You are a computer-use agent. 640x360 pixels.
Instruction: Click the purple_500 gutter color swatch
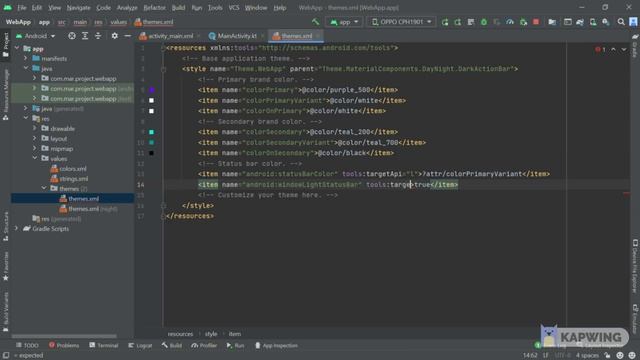click(151, 90)
